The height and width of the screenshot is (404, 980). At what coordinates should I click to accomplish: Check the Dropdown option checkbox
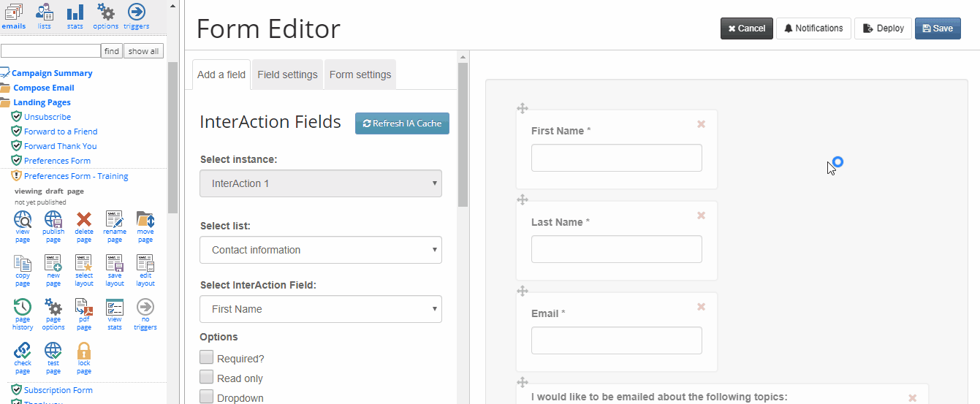pos(207,397)
